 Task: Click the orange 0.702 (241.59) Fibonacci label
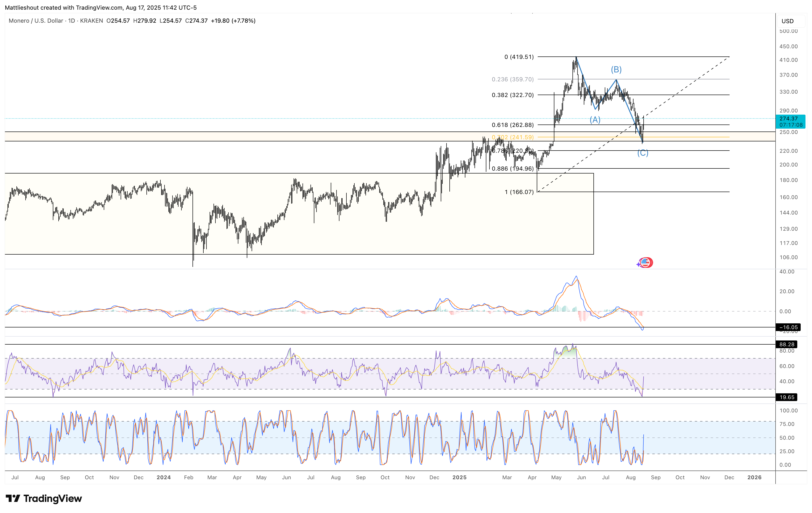click(x=513, y=137)
